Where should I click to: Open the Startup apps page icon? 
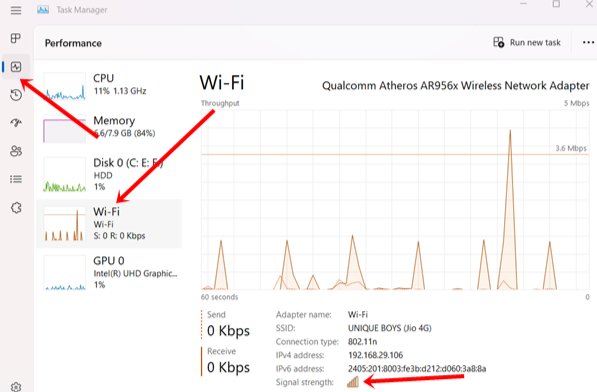(x=16, y=123)
